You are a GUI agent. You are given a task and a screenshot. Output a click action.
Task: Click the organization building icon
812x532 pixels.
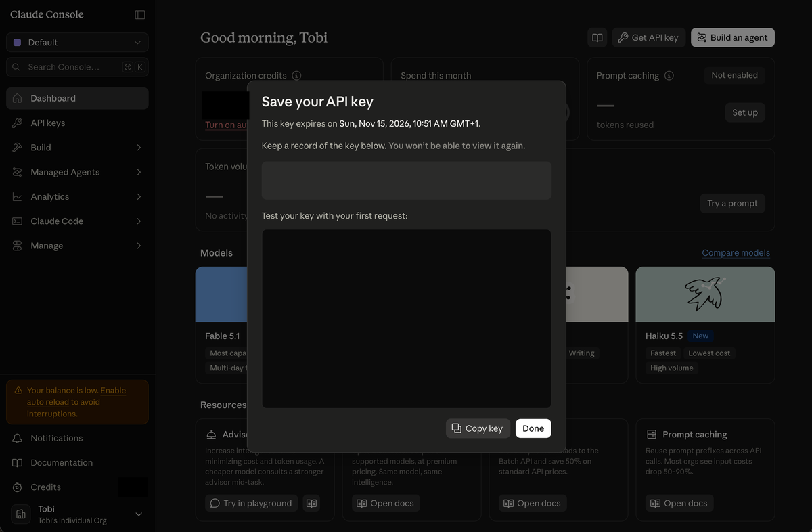(x=21, y=514)
